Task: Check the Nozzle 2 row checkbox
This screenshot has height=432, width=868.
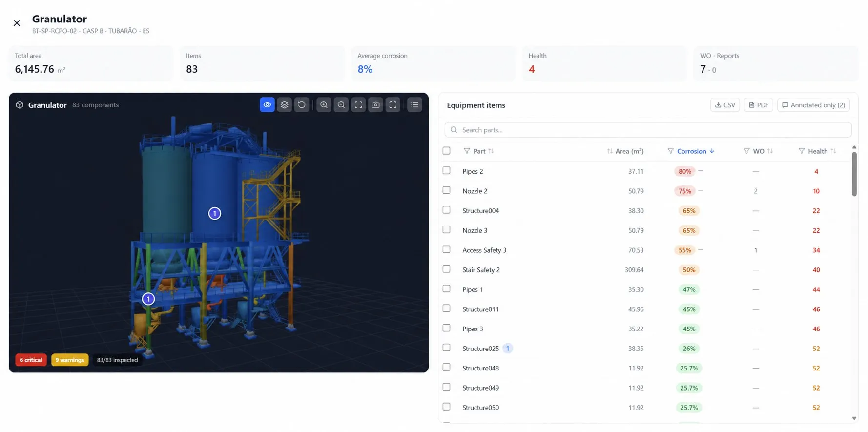Action: pos(446,190)
